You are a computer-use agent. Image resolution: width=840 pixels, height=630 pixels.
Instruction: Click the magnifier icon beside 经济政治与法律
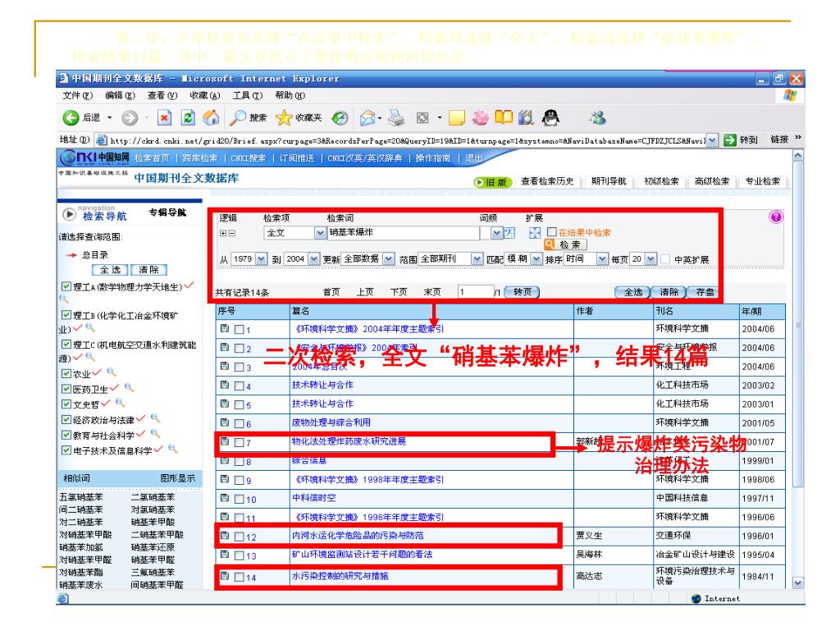155,418
